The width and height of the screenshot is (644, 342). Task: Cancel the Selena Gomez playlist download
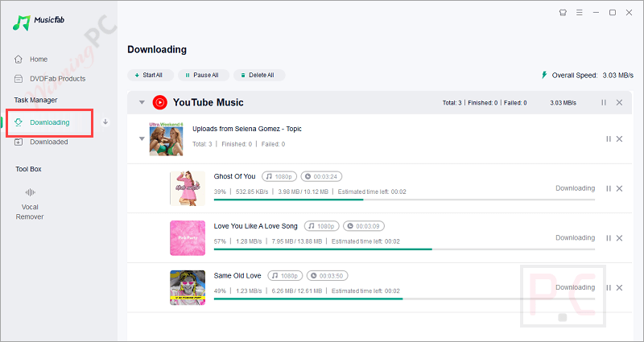619,138
